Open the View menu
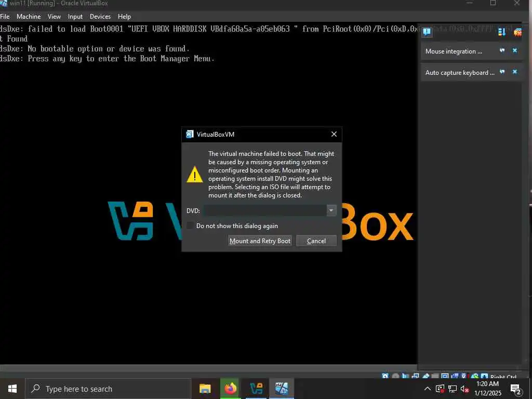The width and height of the screenshot is (532, 399). click(54, 16)
